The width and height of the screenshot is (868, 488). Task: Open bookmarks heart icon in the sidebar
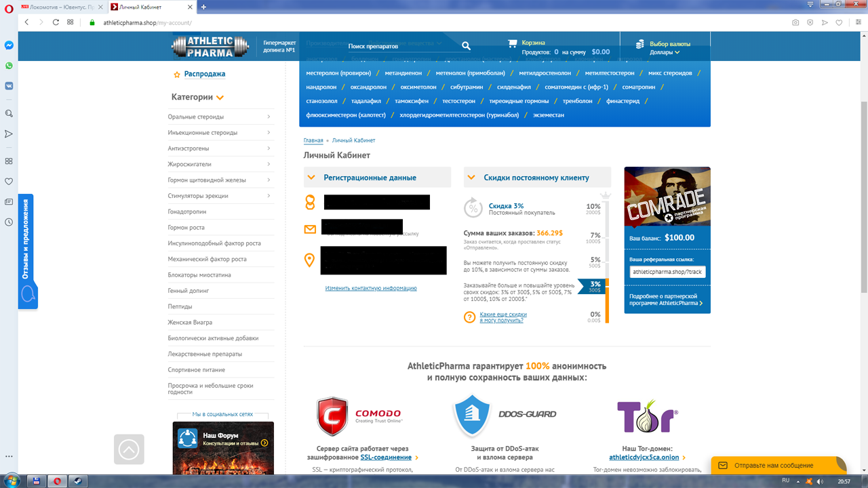9,182
